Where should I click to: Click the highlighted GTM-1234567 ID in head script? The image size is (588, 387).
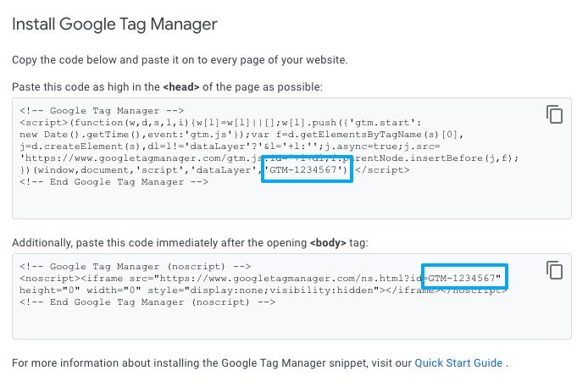[x=307, y=170]
